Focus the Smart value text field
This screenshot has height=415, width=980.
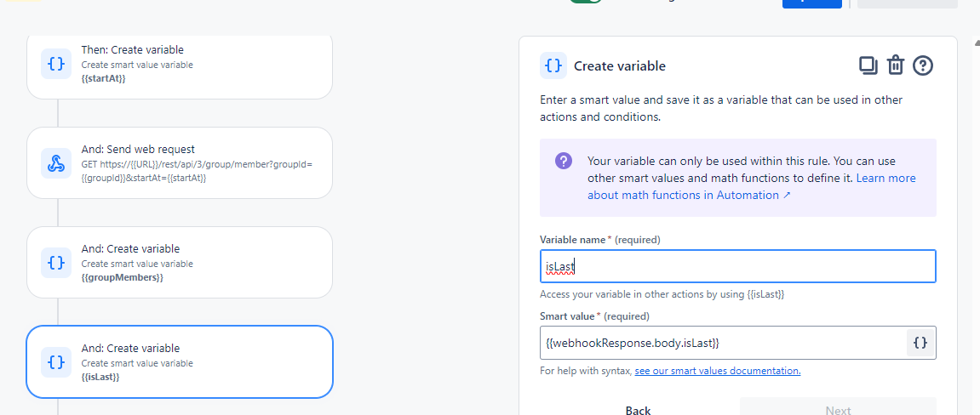(723, 343)
